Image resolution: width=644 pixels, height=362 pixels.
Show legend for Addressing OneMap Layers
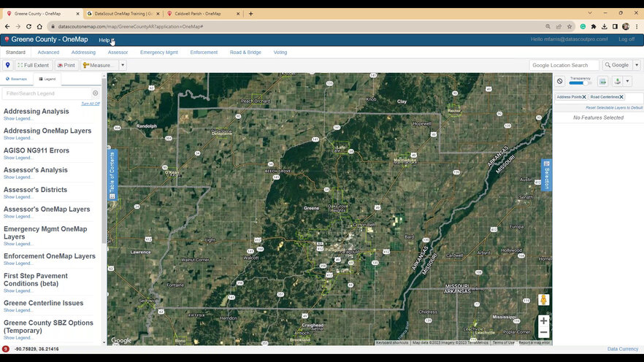click(x=18, y=138)
